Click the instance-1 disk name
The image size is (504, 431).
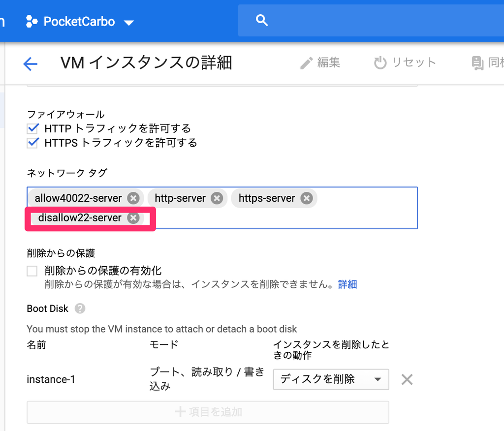coord(51,379)
